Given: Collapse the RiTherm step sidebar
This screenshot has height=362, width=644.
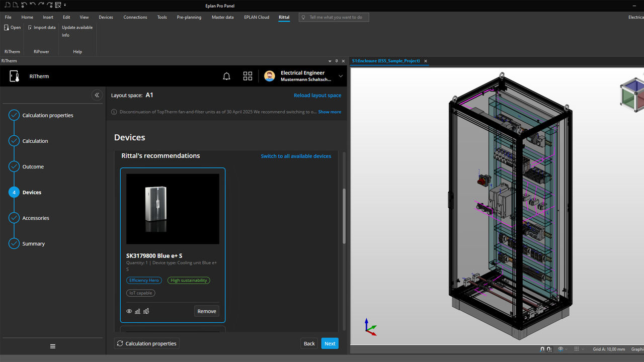Looking at the screenshot, I should point(97,95).
